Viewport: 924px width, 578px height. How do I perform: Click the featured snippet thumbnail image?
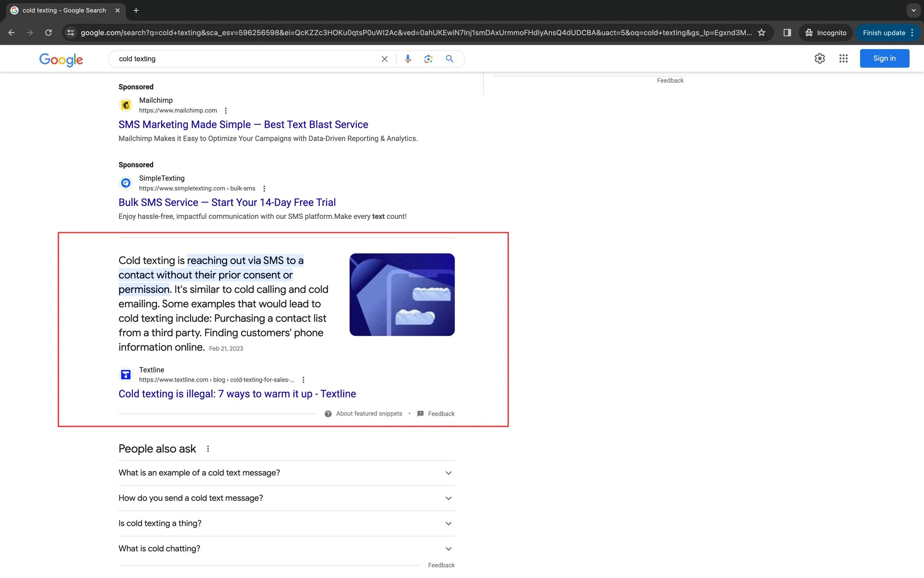(x=402, y=294)
